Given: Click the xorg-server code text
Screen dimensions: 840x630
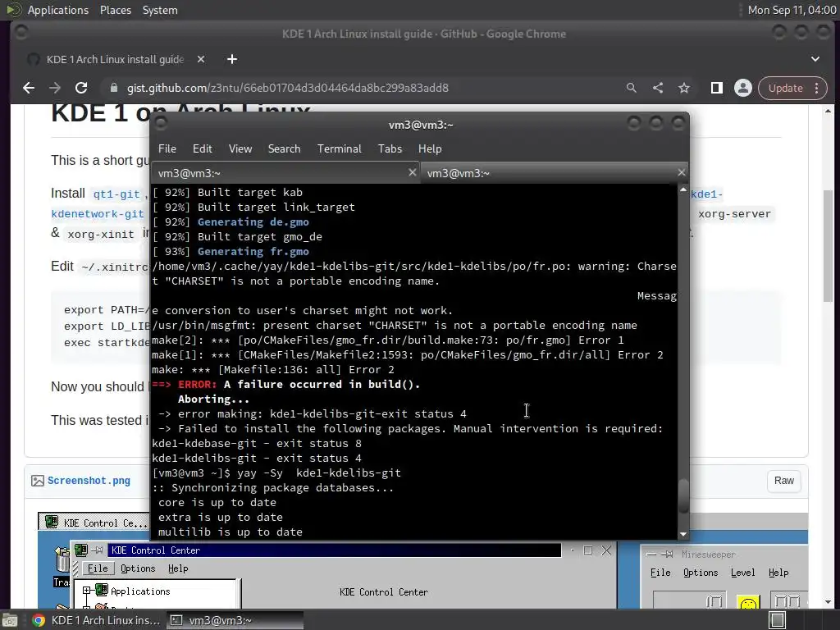Looking at the screenshot, I should pos(734,214).
